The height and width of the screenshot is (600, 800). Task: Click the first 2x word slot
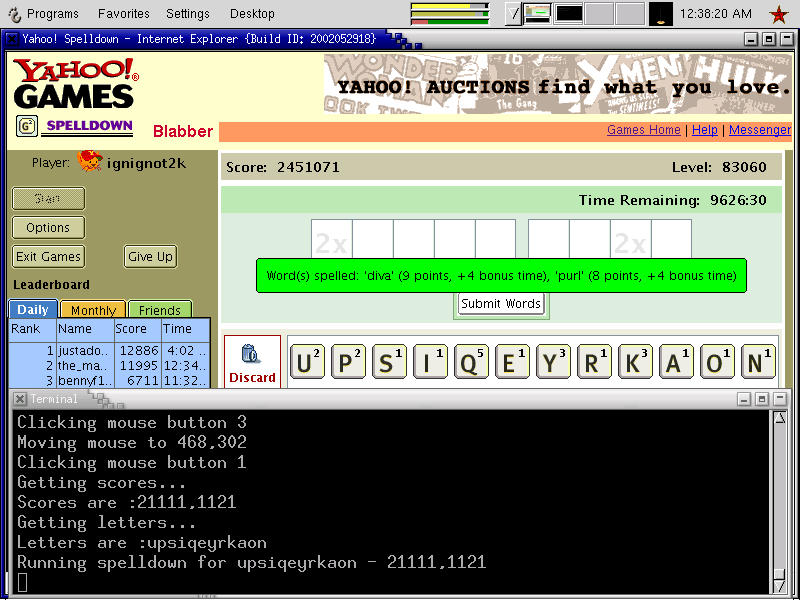332,241
